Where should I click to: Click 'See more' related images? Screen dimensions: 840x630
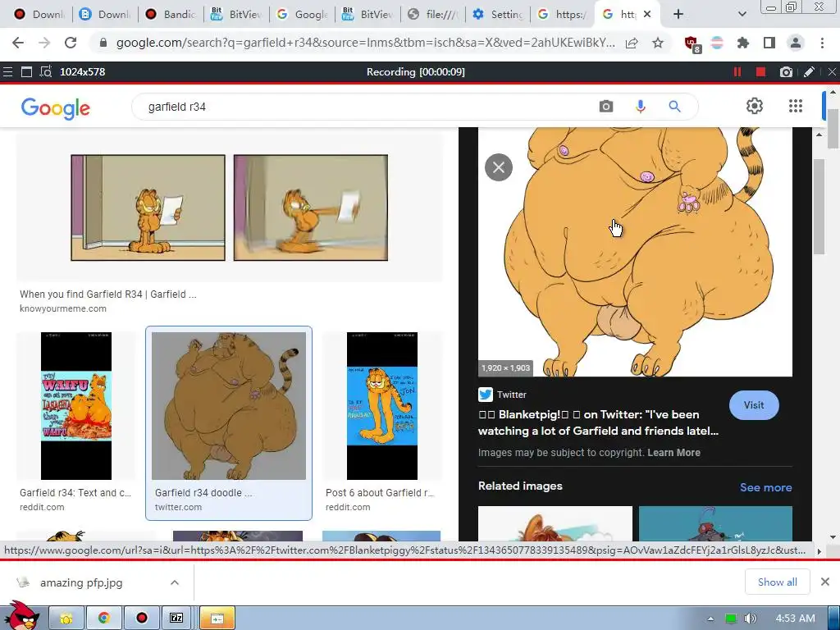[765, 487]
